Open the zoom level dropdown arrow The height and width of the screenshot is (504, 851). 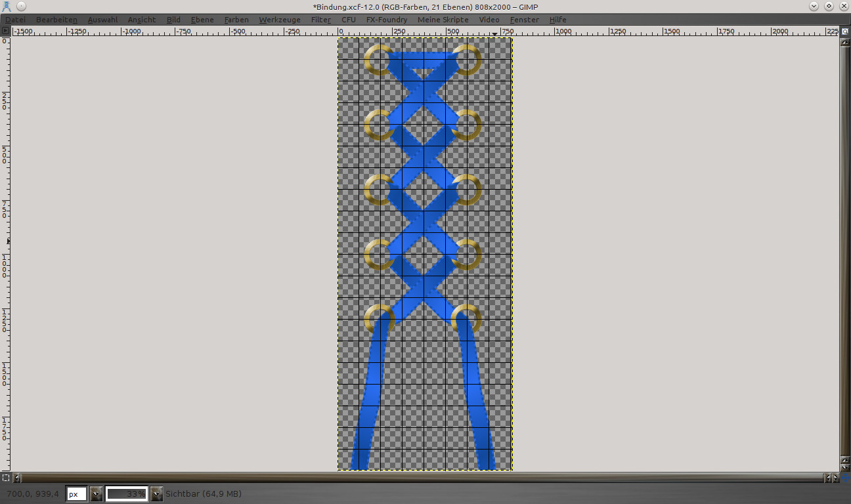(x=157, y=494)
